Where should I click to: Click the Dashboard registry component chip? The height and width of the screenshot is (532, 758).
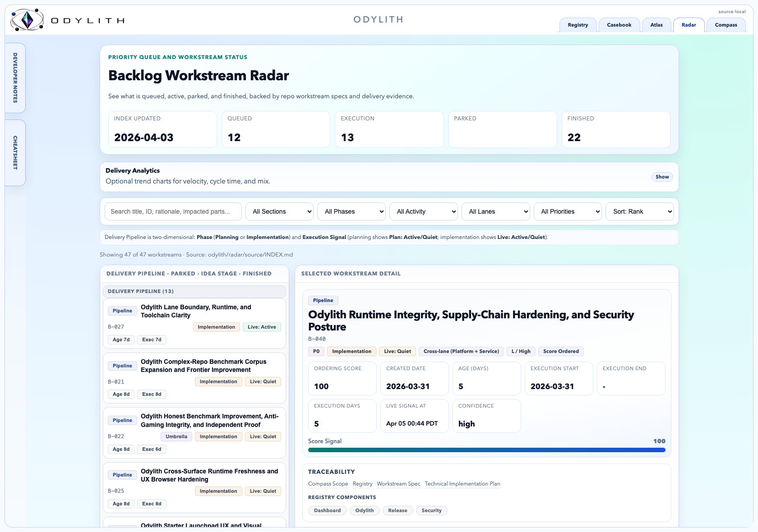pyautogui.click(x=328, y=510)
